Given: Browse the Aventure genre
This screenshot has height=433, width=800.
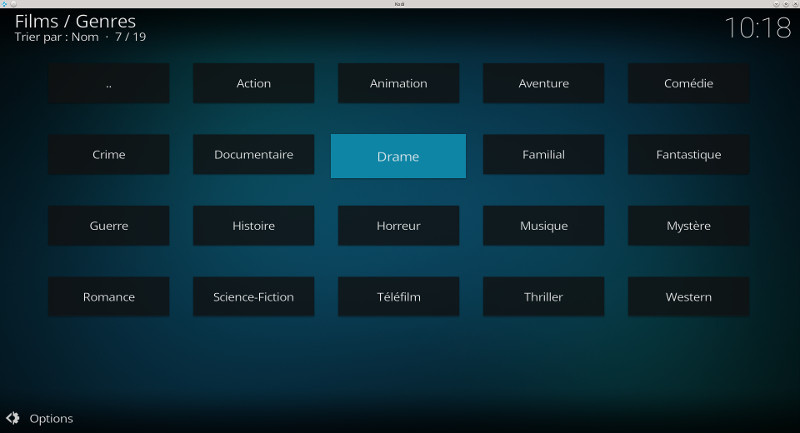Looking at the screenshot, I should [x=543, y=84].
